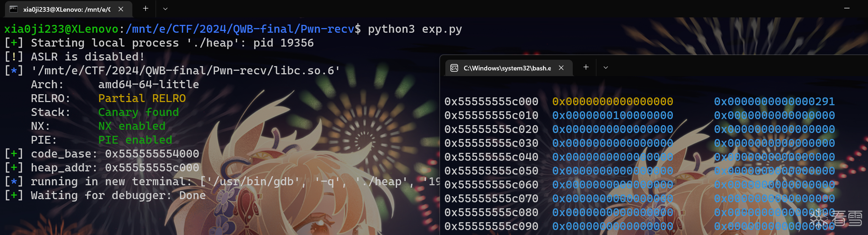Screen dimensions: 868x235
Task: Click 'running in new terminal' line
Action: 222,182
